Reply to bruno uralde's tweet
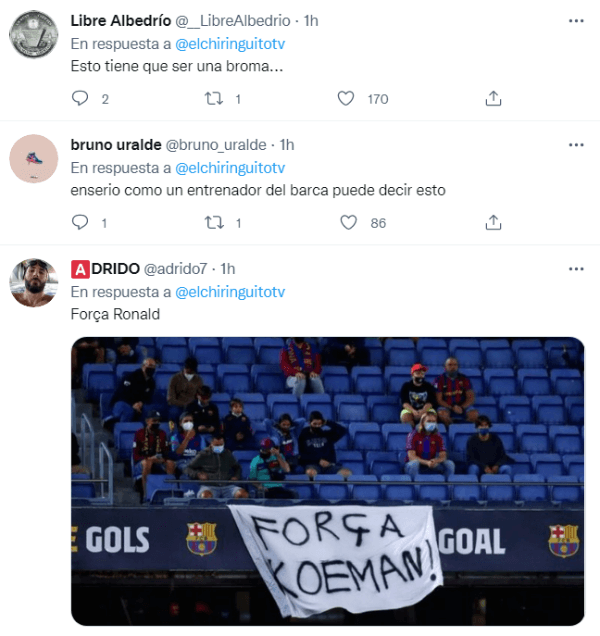 (80, 223)
